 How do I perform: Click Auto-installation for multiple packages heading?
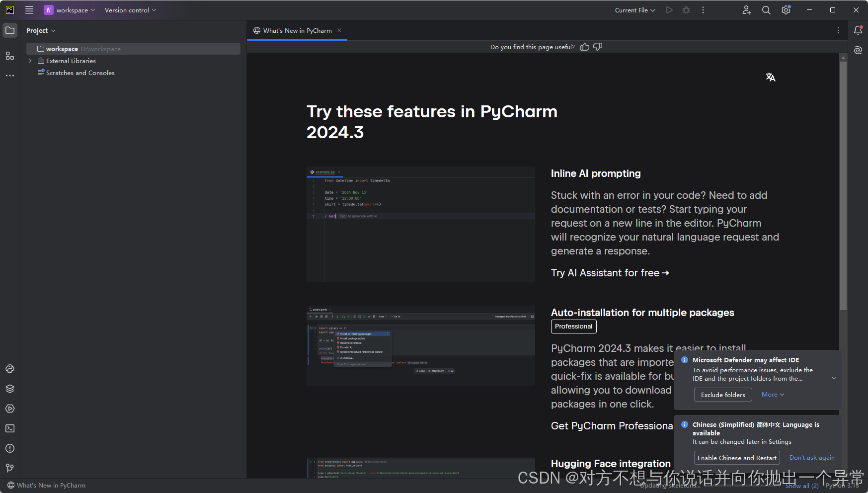pyautogui.click(x=642, y=313)
